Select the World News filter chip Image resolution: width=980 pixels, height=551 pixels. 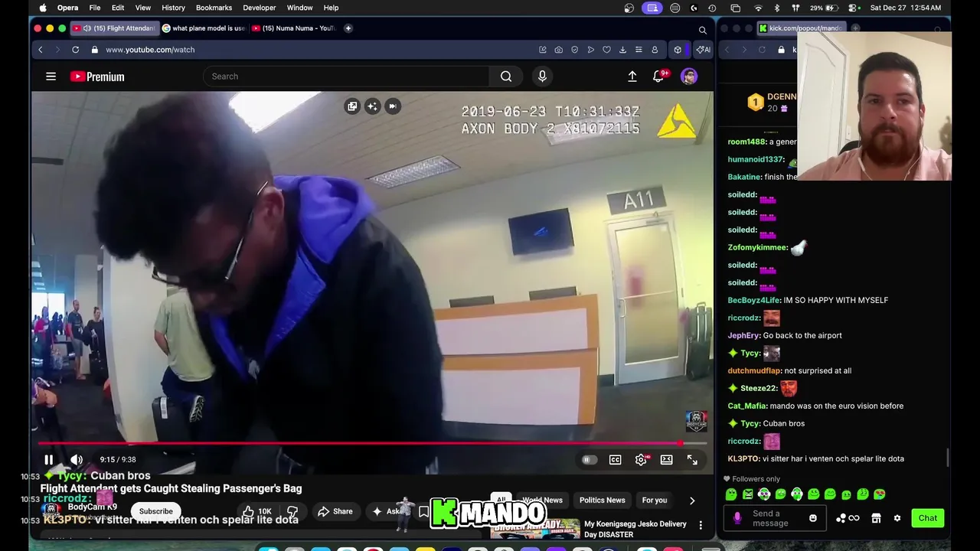542,500
